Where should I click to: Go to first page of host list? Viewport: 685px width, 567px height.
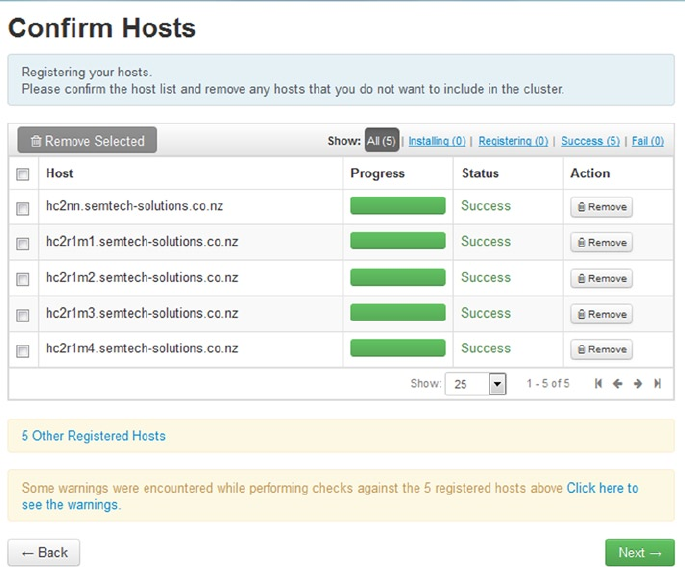pos(598,384)
